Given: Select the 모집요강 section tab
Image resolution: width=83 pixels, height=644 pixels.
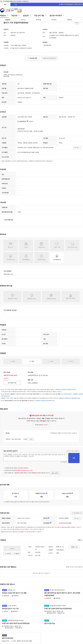Looking at the screenshot, I should (x=8, y=20).
